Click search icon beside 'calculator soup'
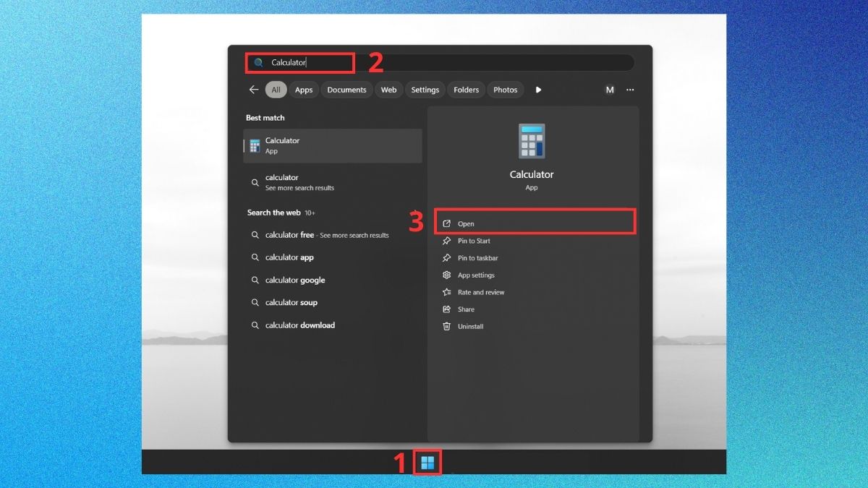868x488 pixels. 255,302
